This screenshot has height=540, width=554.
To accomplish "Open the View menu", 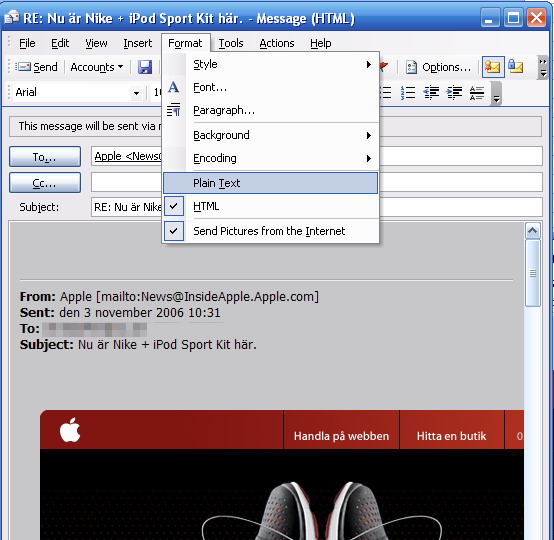I will [x=96, y=43].
